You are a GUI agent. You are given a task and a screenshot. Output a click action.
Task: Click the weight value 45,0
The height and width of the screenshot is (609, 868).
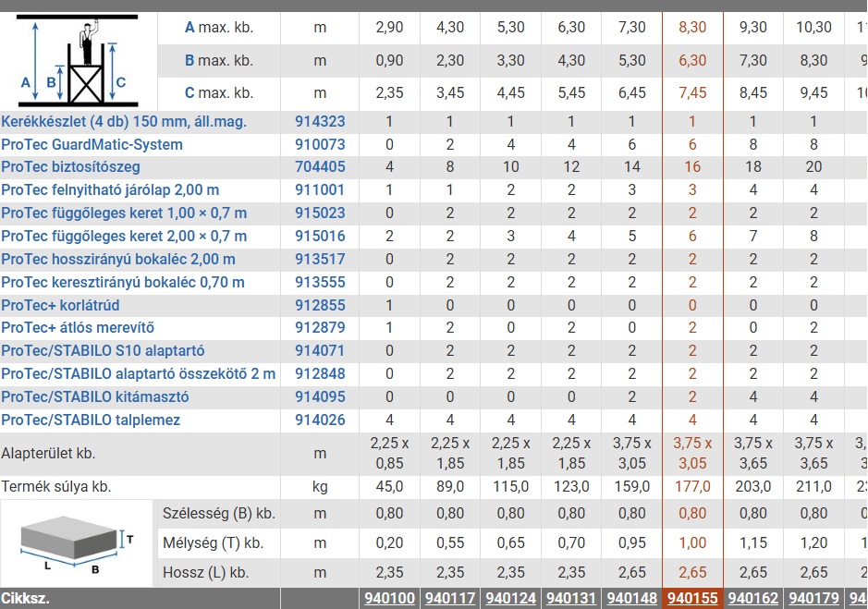tap(390, 487)
